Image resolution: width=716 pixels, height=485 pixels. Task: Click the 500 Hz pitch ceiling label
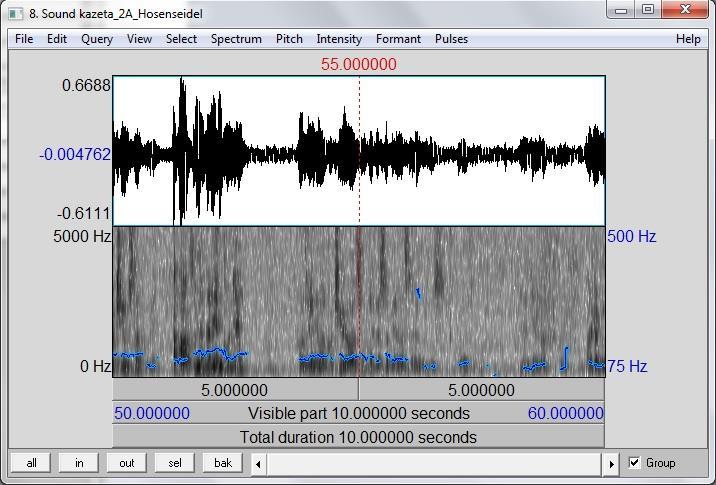(632, 236)
